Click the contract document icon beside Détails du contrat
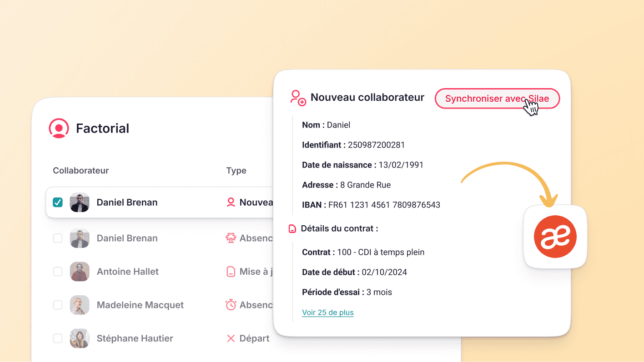 tap(292, 228)
